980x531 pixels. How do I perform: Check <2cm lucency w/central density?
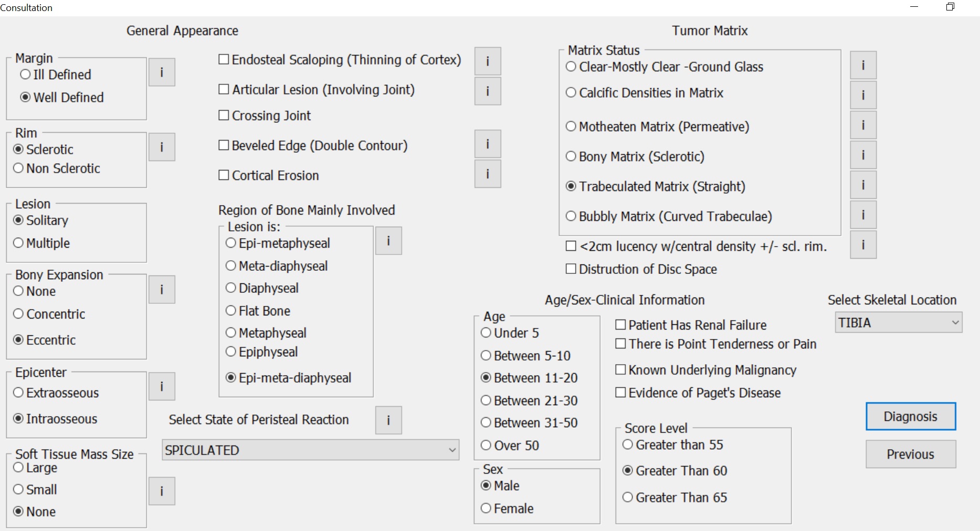coord(696,246)
